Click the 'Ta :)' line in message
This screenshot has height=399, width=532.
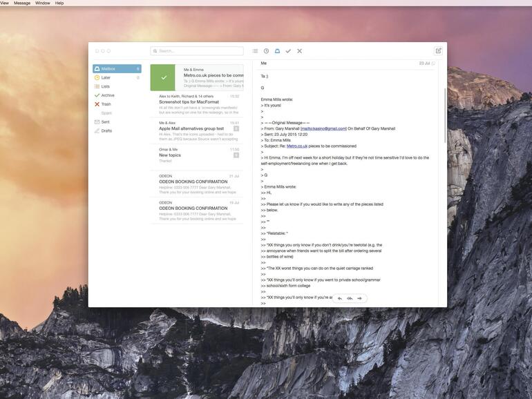265,77
